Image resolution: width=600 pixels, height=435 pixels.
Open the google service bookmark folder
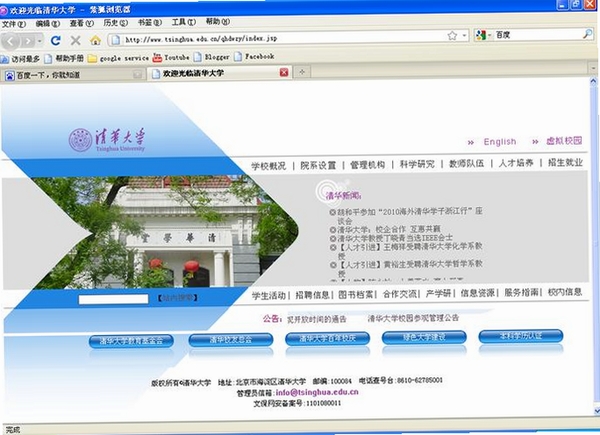coord(118,58)
